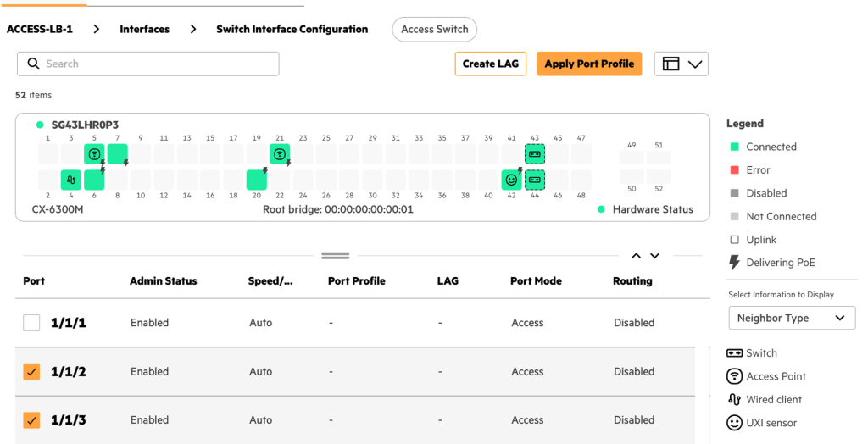Select port 44 switch uplink icon
The width and height of the screenshot is (868, 444).
(x=534, y=180)
